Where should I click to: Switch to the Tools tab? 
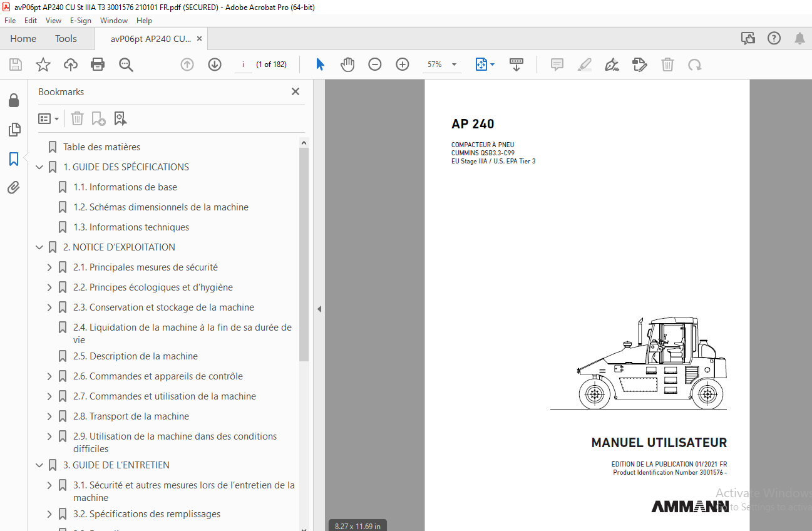click(66, 39)
